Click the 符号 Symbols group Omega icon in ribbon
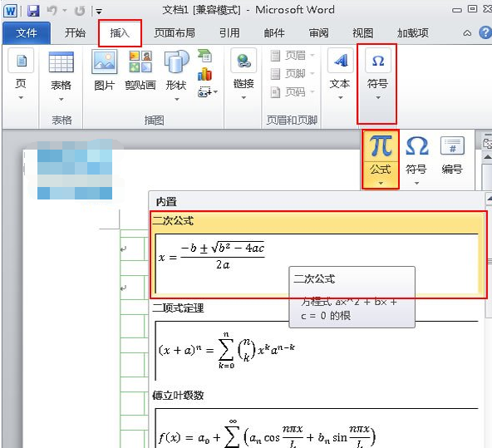Viewport: 492px width, 448px height. [378, 61]
